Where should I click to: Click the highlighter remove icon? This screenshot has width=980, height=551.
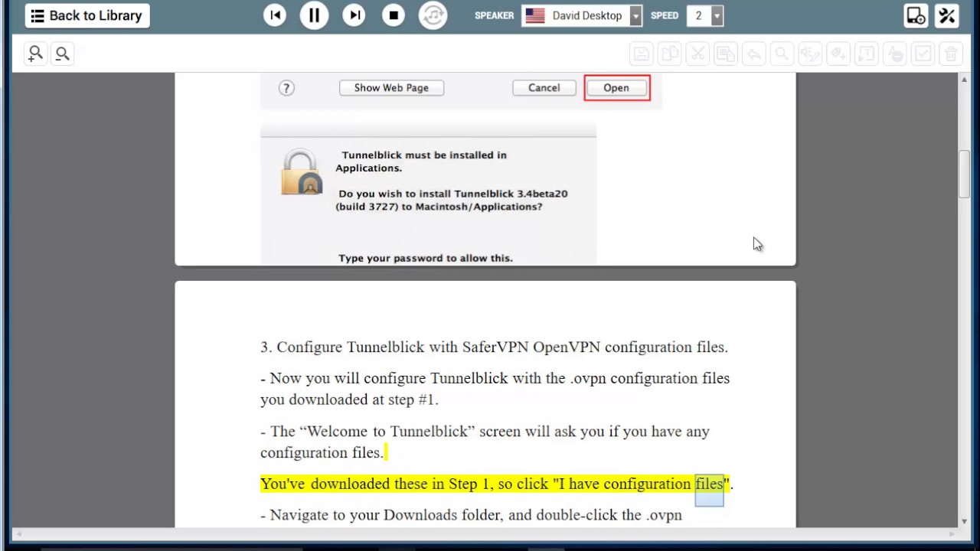click(894, 54)
